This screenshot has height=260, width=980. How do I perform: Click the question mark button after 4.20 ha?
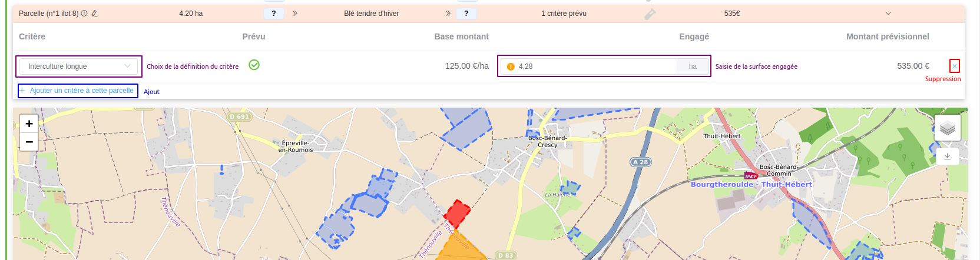[x=274, y=14]
